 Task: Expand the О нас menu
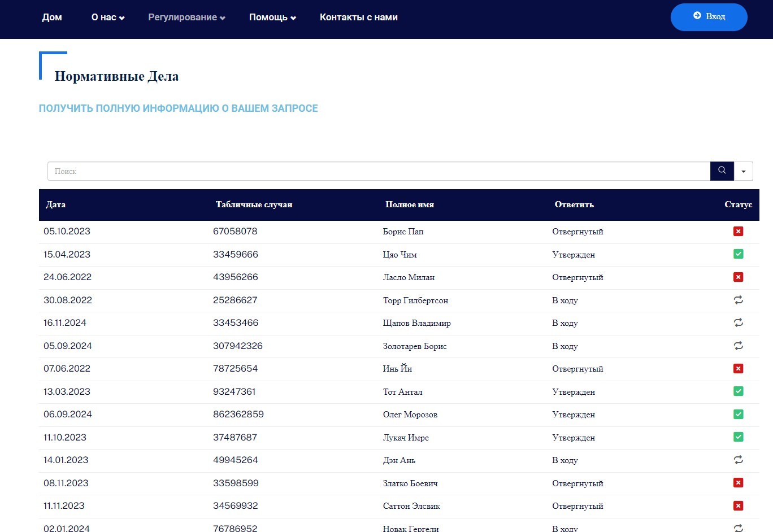(x=108, y=17)
